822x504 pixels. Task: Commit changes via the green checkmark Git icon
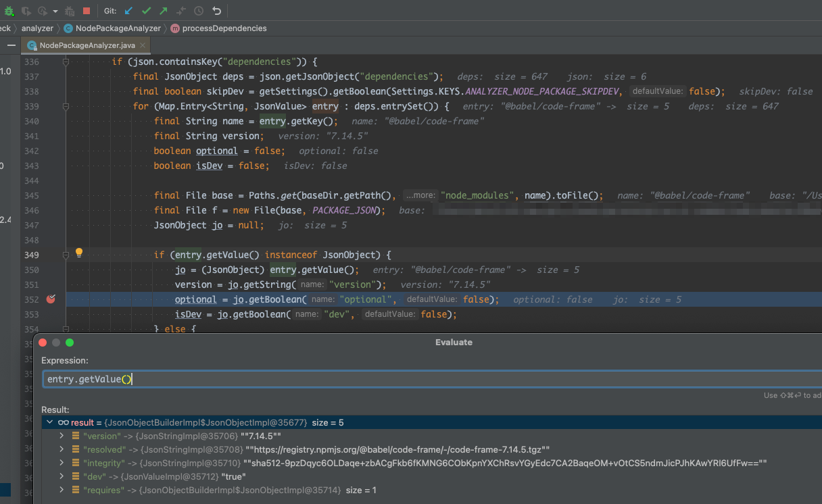click(x=147, y=10)
